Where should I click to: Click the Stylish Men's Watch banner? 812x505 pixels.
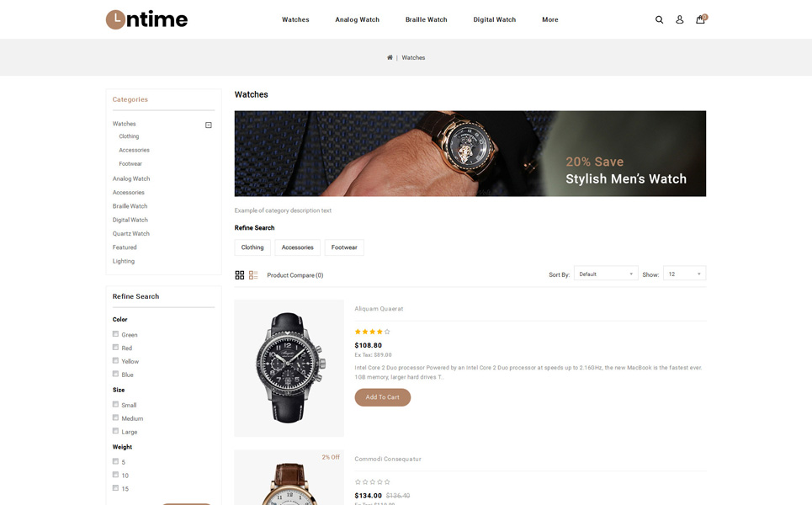(470, 153)
